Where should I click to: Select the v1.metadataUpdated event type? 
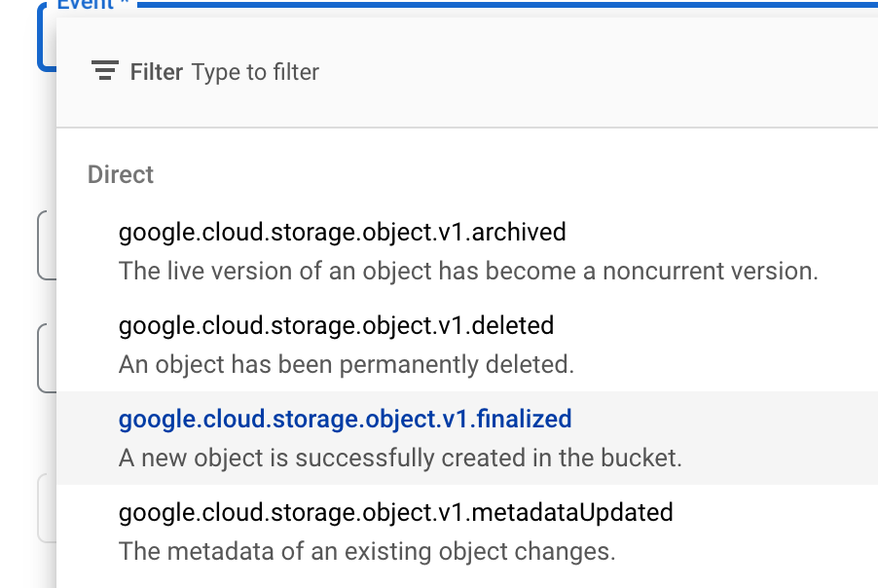point(395,512)
